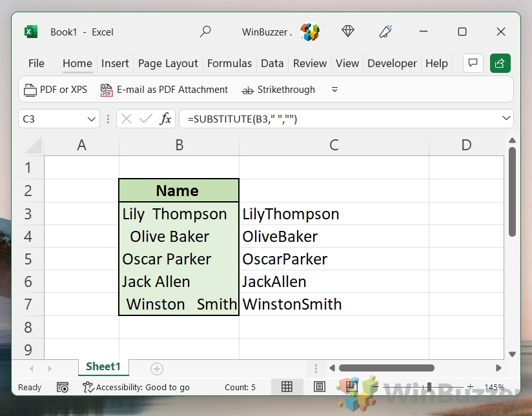Select cell showing JackAllen
Screen dimensions: 532x416
point(334,282)
